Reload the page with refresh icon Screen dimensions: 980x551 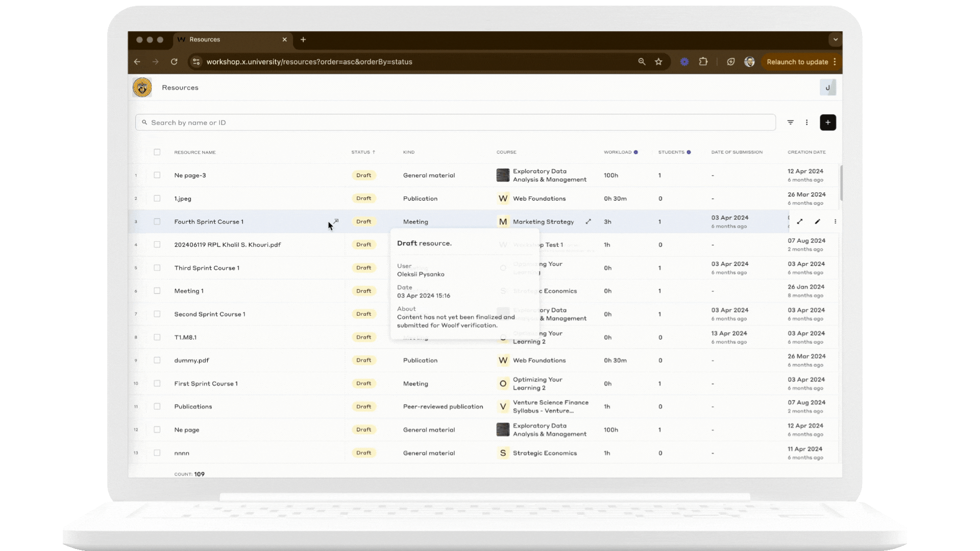coord(174,62)
